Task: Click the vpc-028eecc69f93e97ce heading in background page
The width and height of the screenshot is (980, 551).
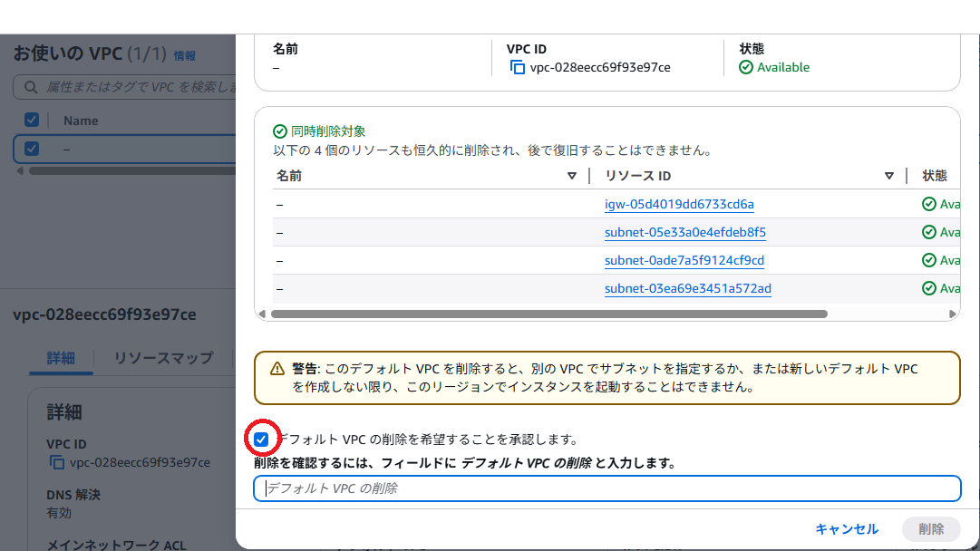Action: 104,314
